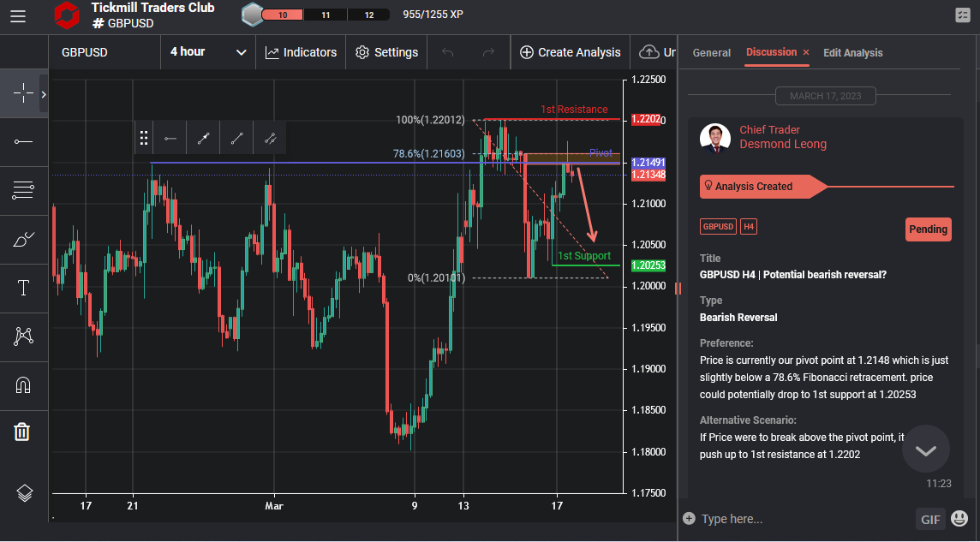This screenshot has height=542, width=980.
Task: Open the emoji picker
Action: point(959,518)
